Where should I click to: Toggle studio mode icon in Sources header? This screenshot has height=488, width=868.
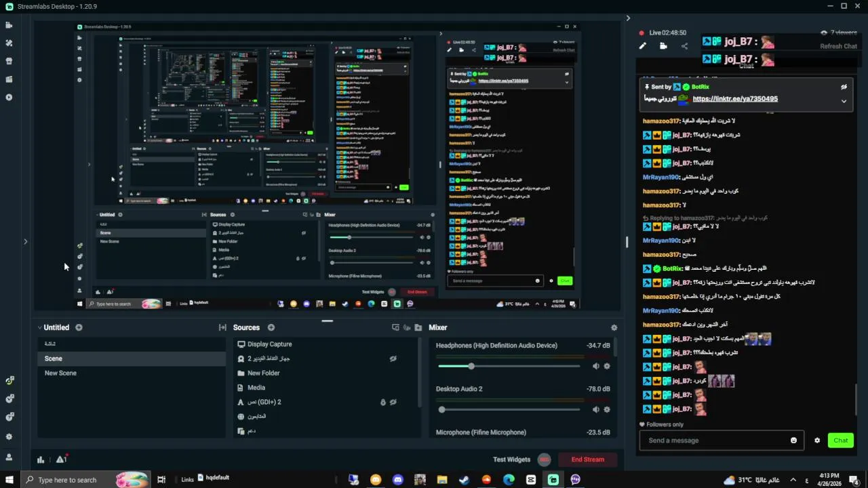tap(395, 327)
